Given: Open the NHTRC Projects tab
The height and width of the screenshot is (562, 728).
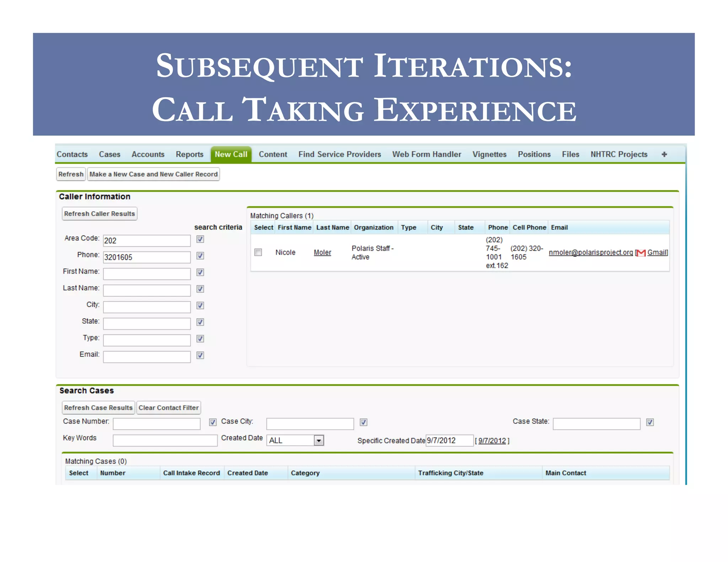Looking at the screenshot, I should point(619,154).
